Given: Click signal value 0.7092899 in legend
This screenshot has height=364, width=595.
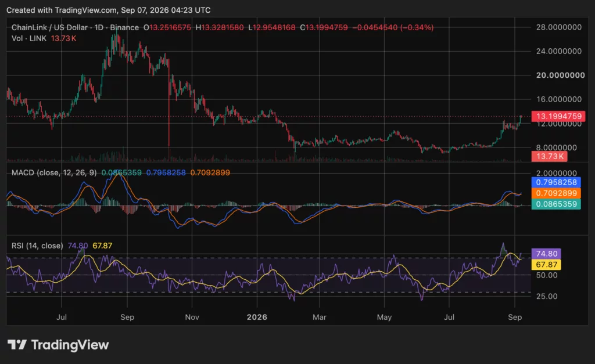Looking at the screenshot, I should (210, 172).
